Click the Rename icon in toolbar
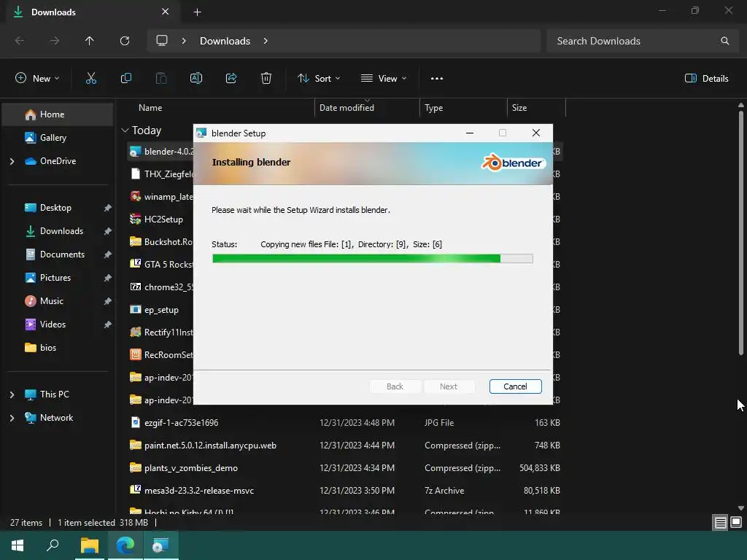Screen dimensions: 747x560 click(196, 79)
